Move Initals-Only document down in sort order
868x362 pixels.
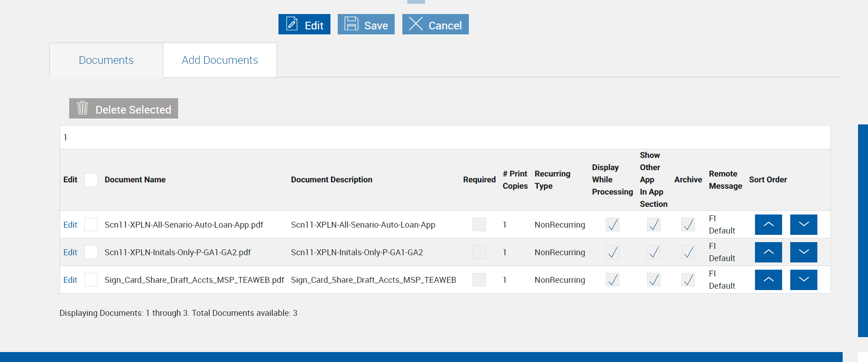coord(803,252)
